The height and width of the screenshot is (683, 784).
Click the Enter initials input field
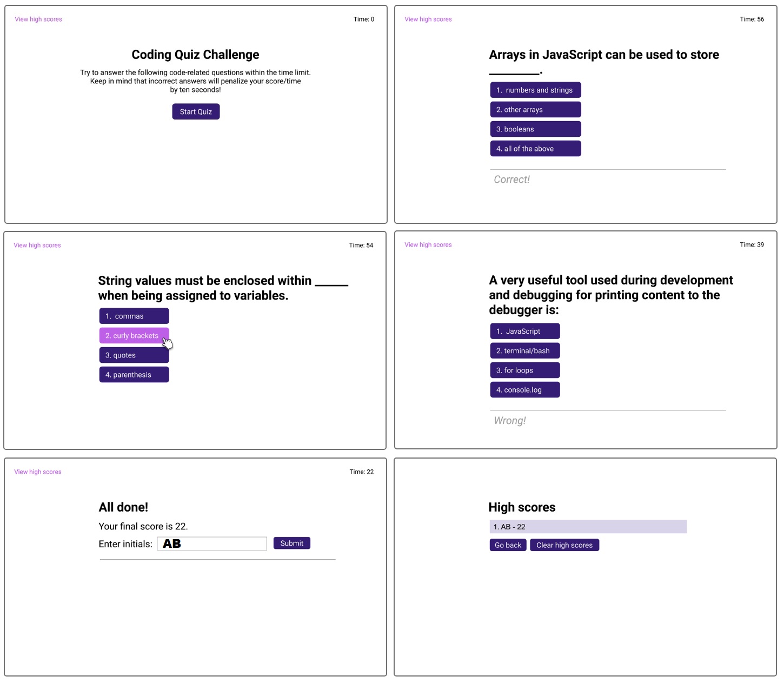point(212,543)
